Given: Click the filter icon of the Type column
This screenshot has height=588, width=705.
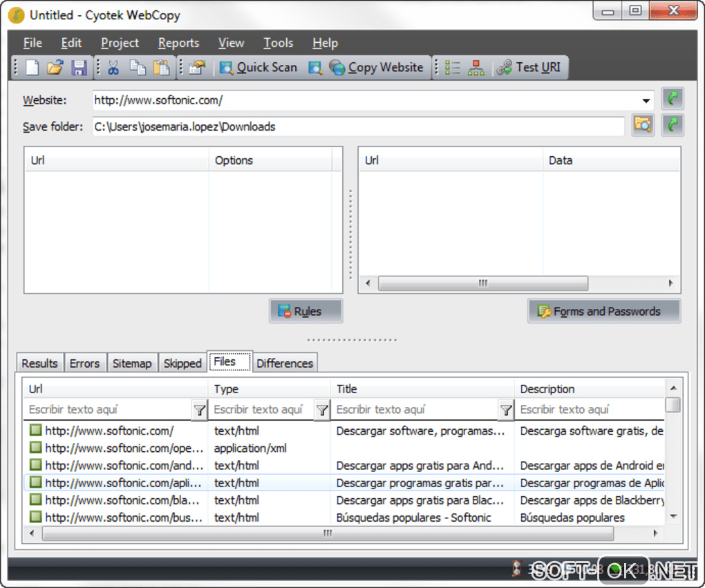Looking at the screenshot, I should (x=322, y=410).
